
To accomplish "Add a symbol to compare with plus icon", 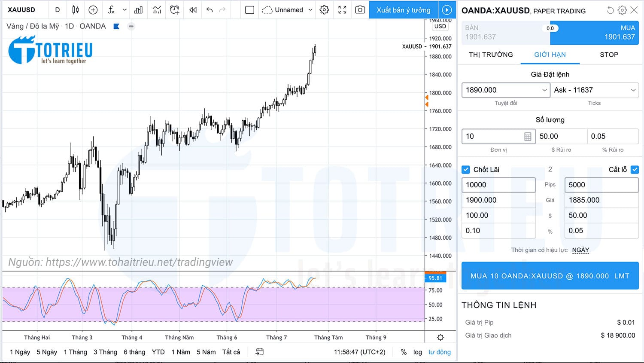I will 93,9.
